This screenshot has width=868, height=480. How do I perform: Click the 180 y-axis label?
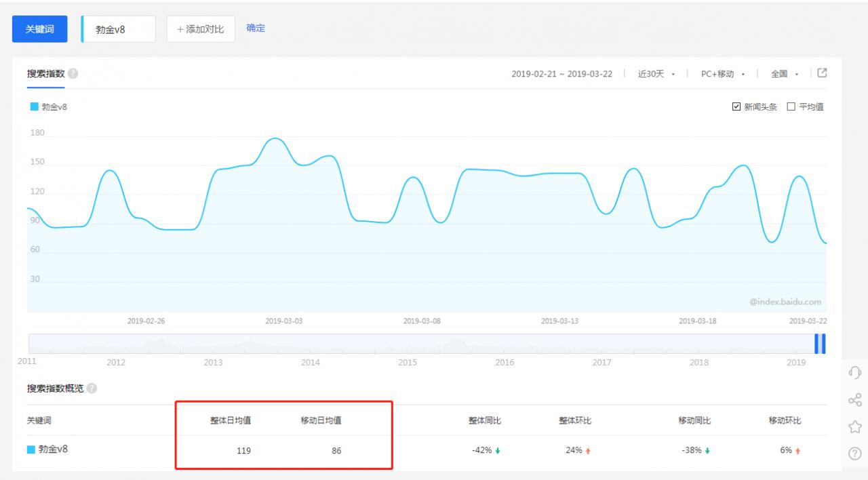(x=37, y=133)
